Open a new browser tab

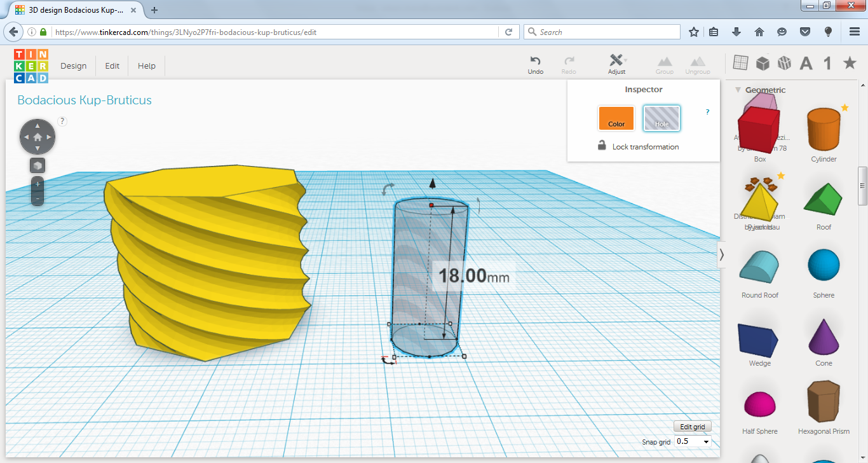point(154,10)
